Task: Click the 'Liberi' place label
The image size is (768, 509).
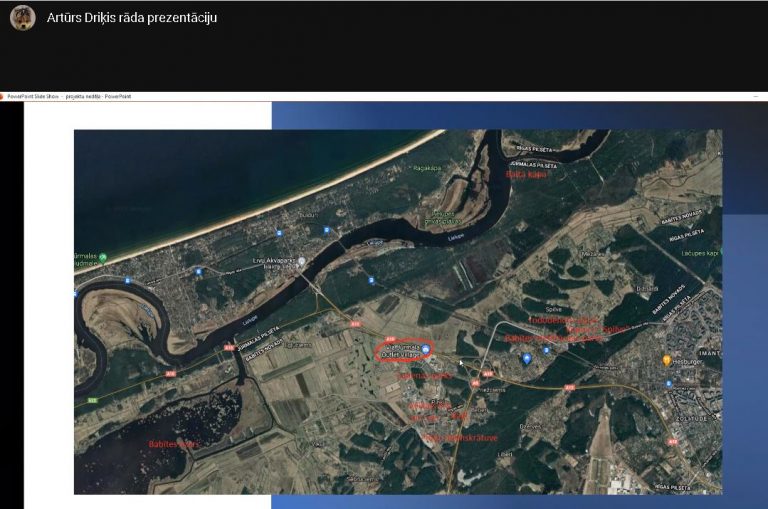Action: (x=504, y=454)
